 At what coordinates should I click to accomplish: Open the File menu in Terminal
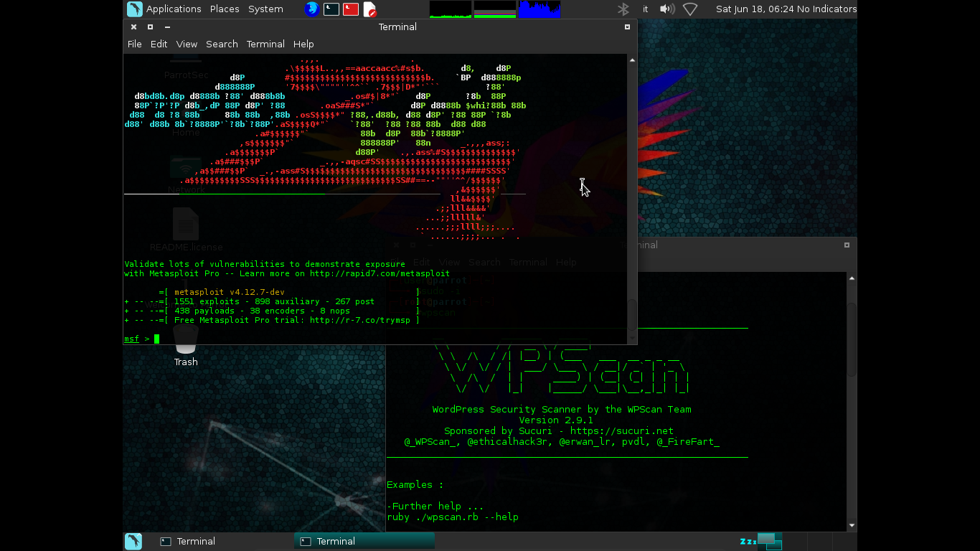pyautogui.click(x=134, y=44)
